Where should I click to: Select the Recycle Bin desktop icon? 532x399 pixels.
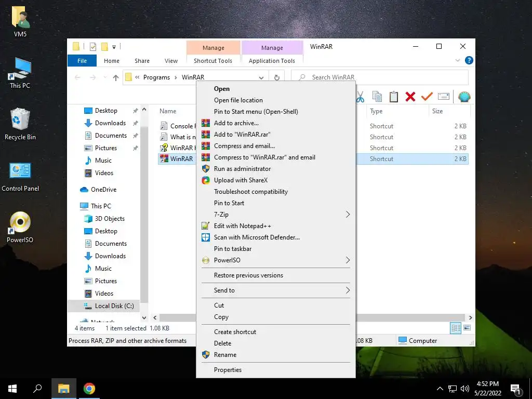coord(20,124)
